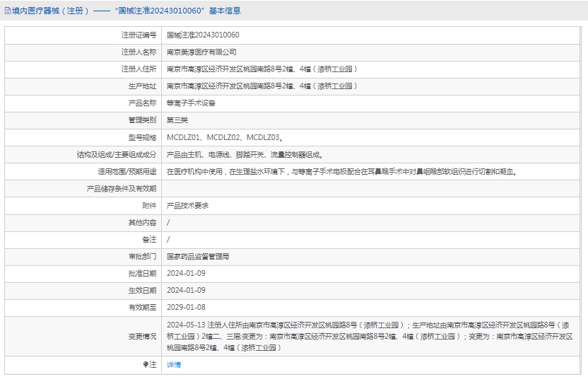
Task: Click the 注册人住所 address value
Action: tap(262, 69)
